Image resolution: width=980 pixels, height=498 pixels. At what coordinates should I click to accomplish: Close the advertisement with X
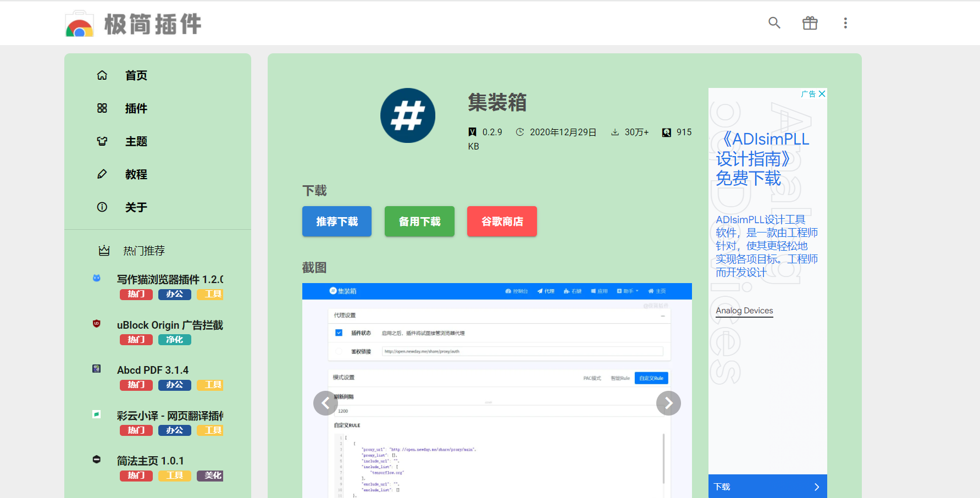pos(822,94)
